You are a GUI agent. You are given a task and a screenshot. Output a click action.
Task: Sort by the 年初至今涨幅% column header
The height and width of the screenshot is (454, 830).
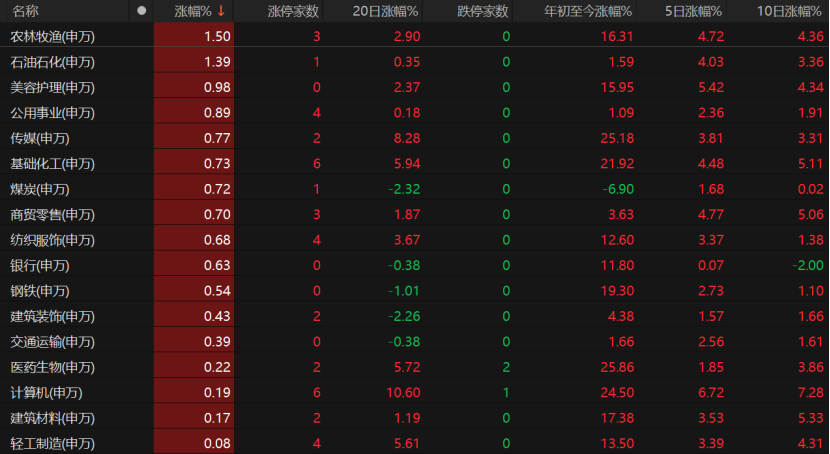pyautogui.click(x=588, y=11)
